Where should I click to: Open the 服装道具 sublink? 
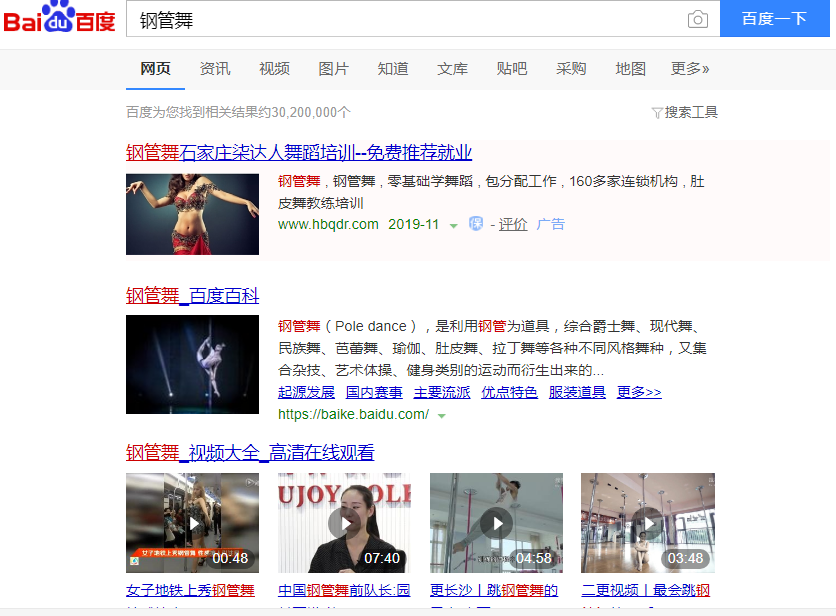(577, 392)
